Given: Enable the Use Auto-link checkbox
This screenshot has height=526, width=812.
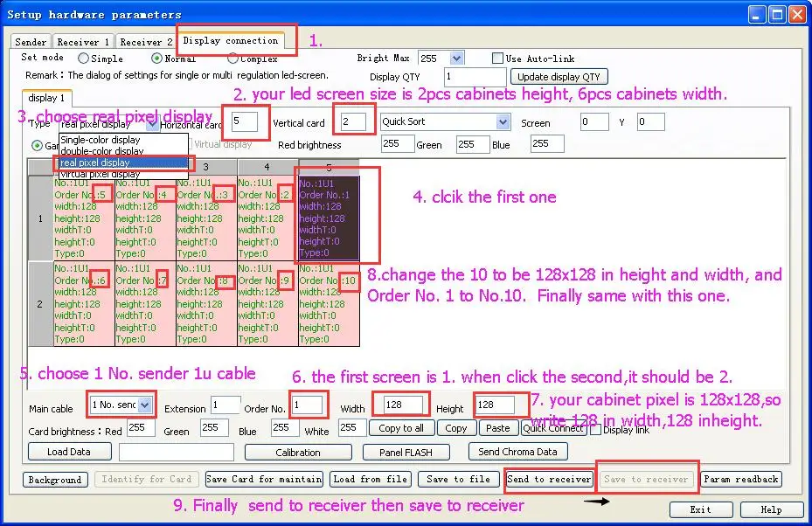Looking at the screenshot, I should click(x=496, y=59).
